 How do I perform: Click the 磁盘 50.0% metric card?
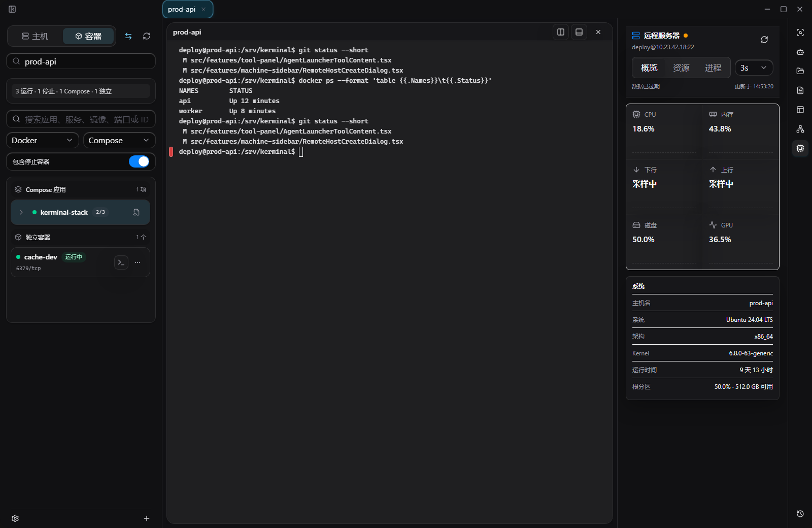pyautogui.click(x=664, y=242)
